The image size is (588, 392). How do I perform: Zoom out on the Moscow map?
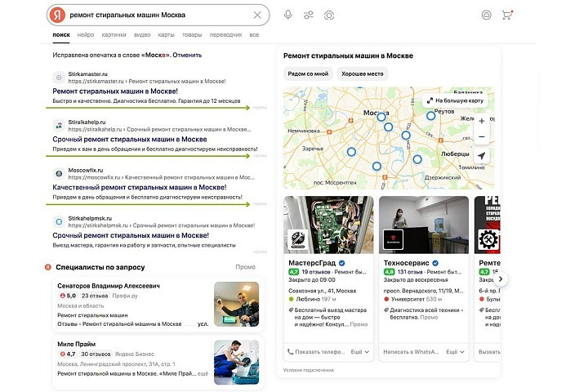coord(481,136)
